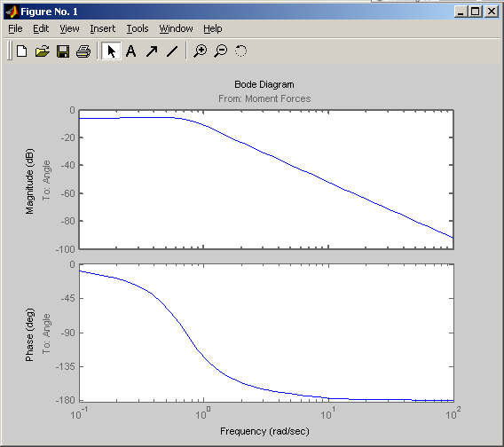
Task: Select the Insert Text 'A' tool
Action: pyautogui.click(x=130, y=51)
